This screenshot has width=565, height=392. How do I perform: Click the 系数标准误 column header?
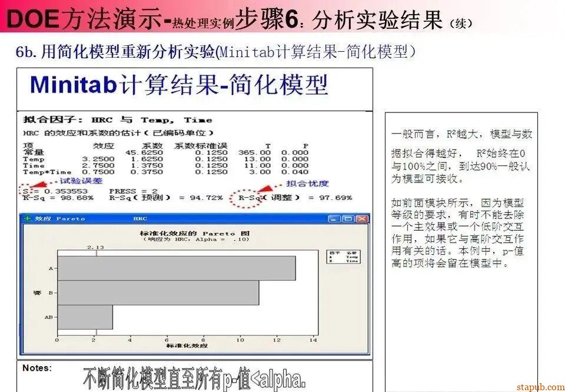(x=201, y=146)
